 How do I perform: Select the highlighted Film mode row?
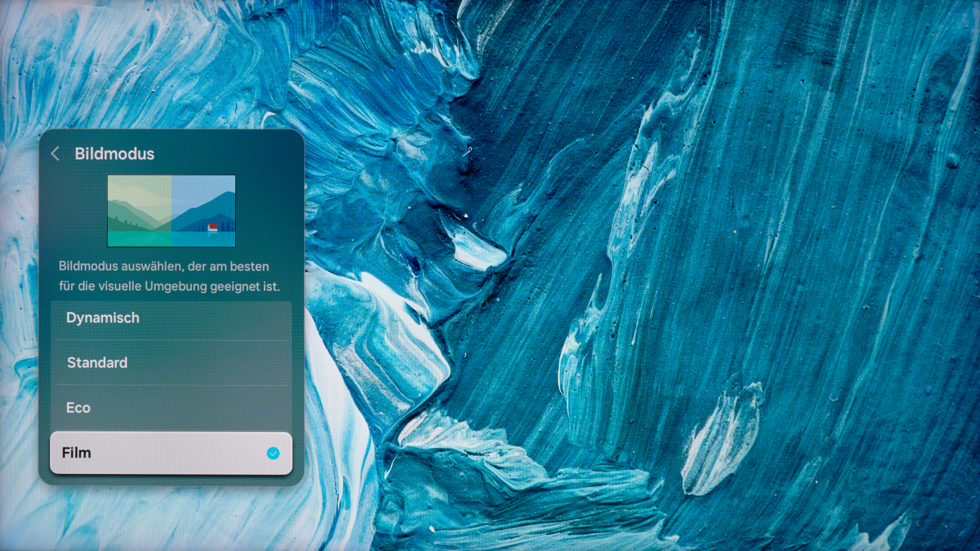point(171,453)
